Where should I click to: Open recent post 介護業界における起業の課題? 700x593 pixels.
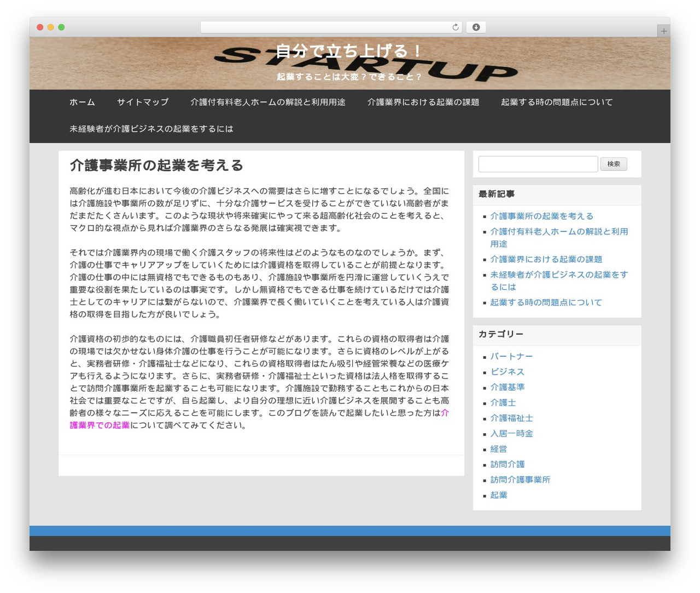[x=546, y=259]
